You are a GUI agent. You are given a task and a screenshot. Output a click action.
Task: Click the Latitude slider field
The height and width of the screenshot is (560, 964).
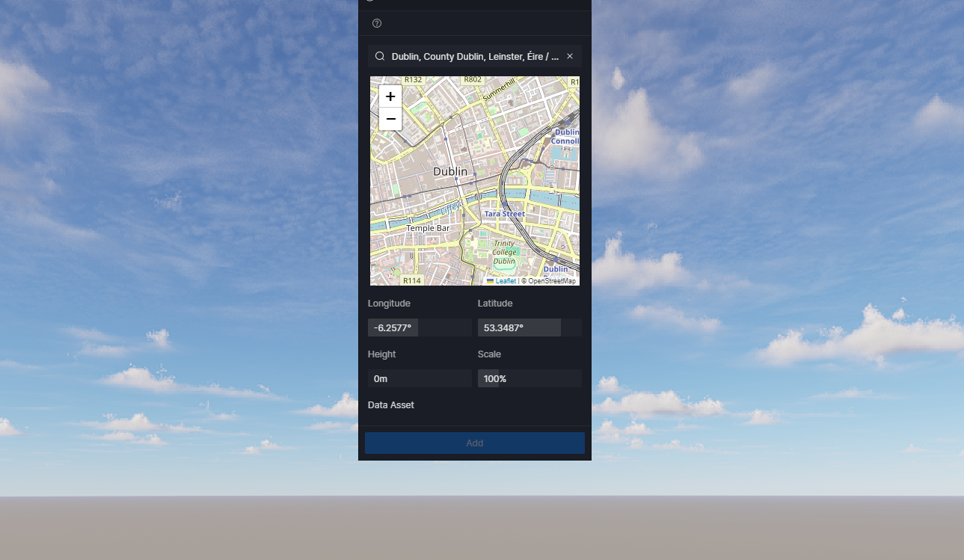point(529,327)
